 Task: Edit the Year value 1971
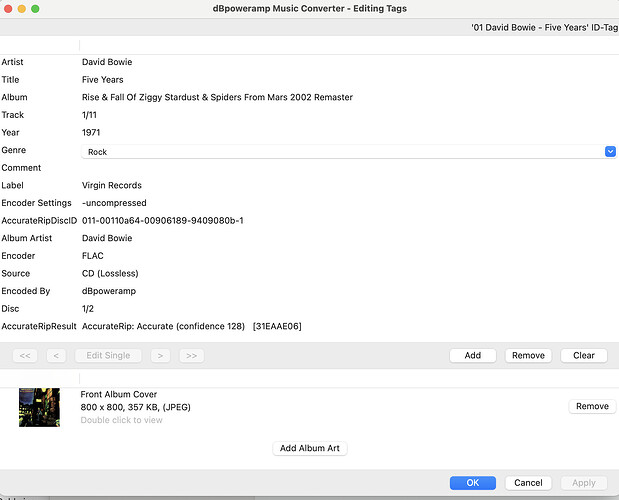tap(91, 133)
